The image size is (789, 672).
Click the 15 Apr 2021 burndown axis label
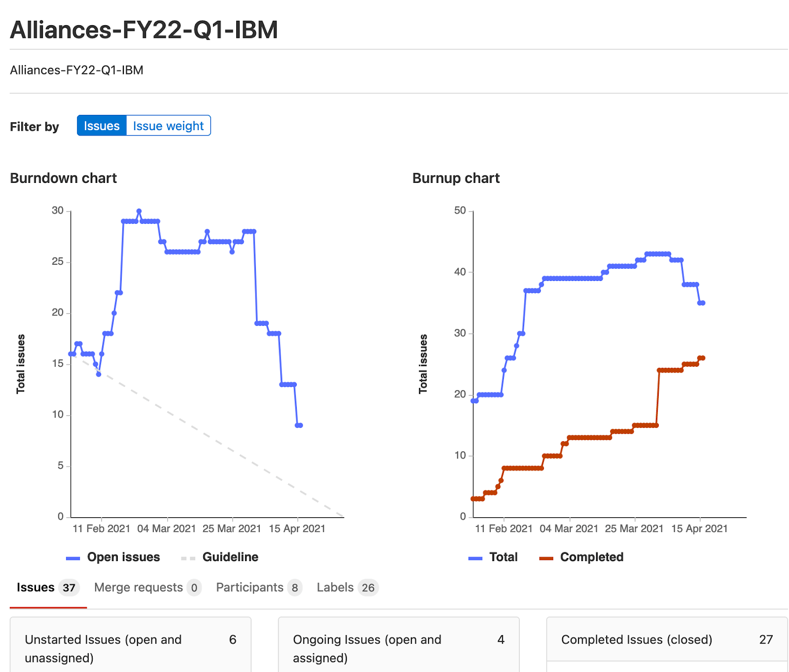point(297,529)
